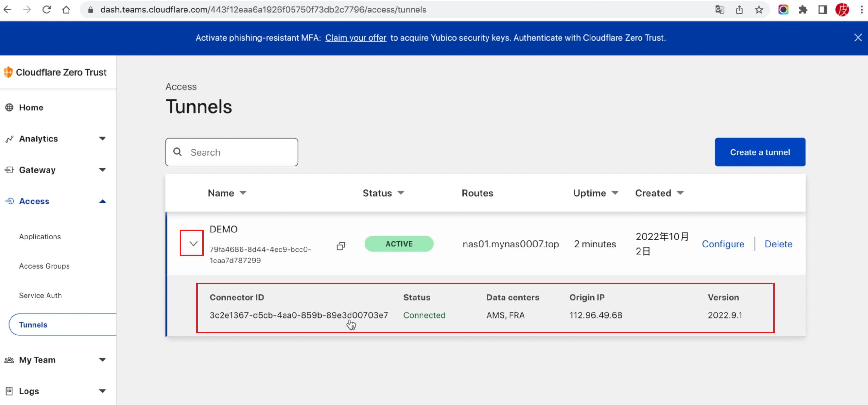
Task: Open Google Translate in the address bar
Action: [x=720, y=10]
